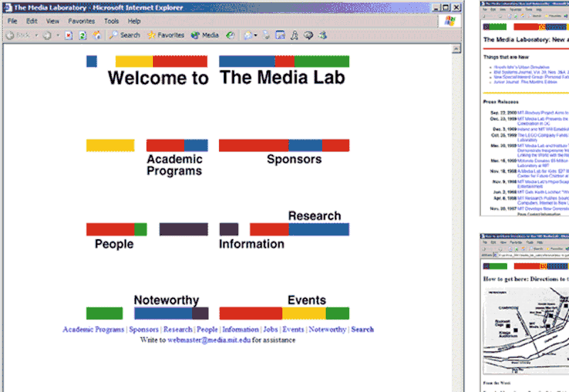Viewport: 569px width, 392px height.
Task: Click 'Things that are New' in right window
Action: (506, 57)
